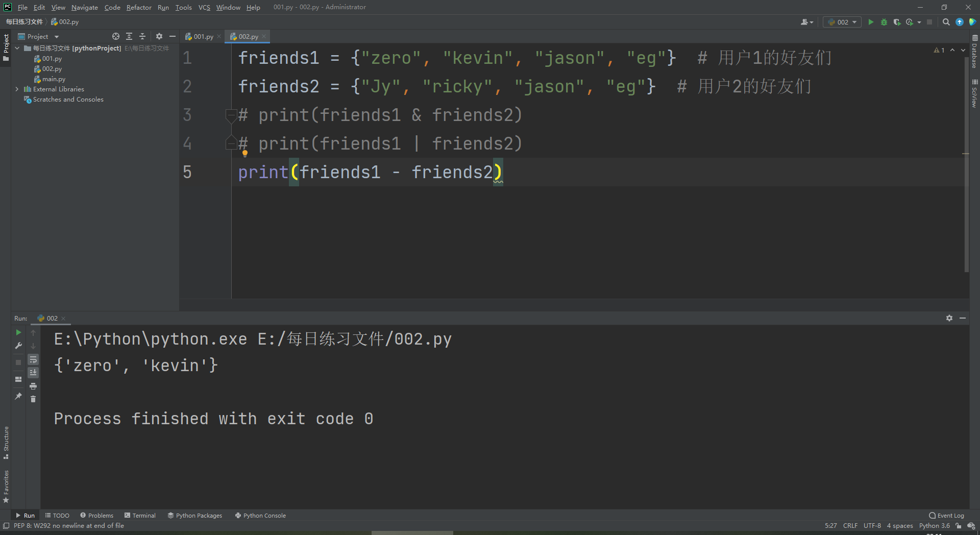Click the warning indicator in editor
Image resolution: width=980 pixels, height=535 pixels.
click(x=939, y=50)
